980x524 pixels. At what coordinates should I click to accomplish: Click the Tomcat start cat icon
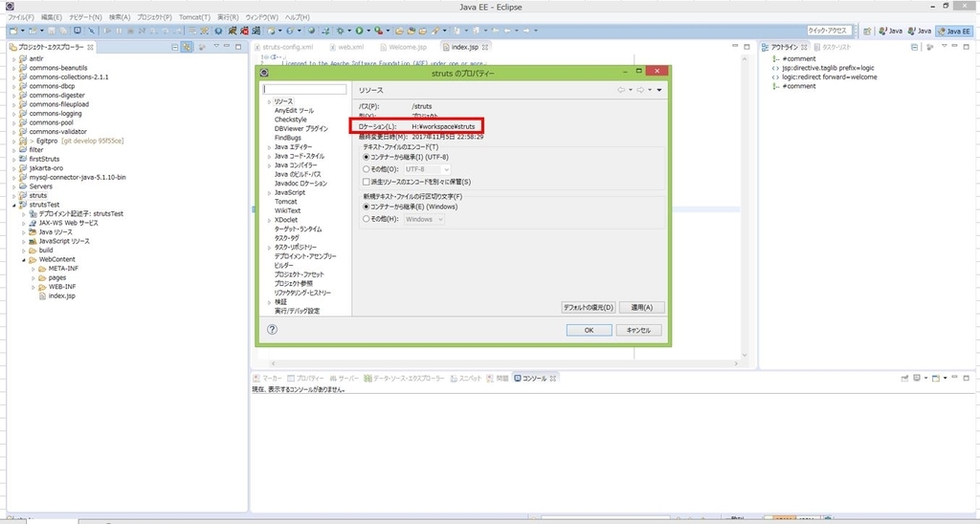(x=232, y=31)
